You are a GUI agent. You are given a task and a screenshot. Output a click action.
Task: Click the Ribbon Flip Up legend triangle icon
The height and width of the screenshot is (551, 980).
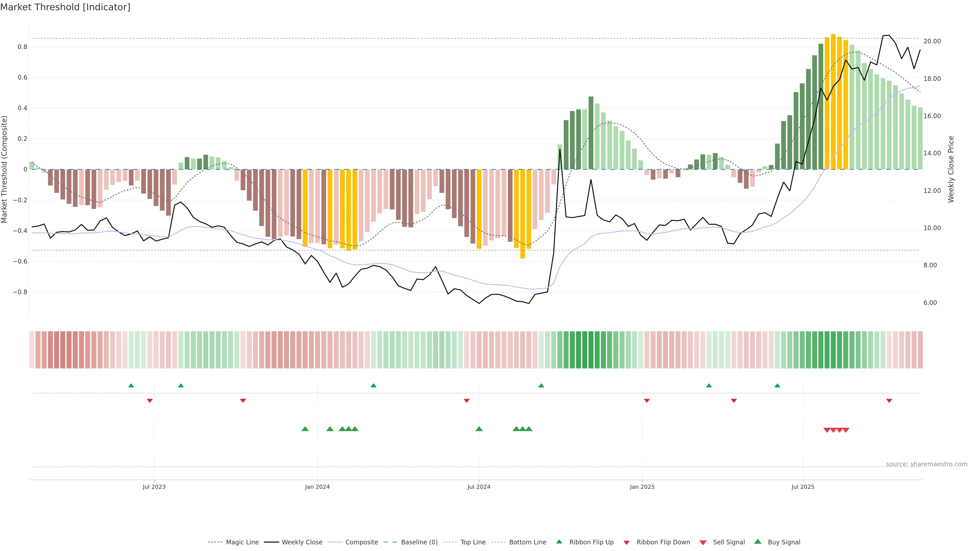tap(559, 542)
